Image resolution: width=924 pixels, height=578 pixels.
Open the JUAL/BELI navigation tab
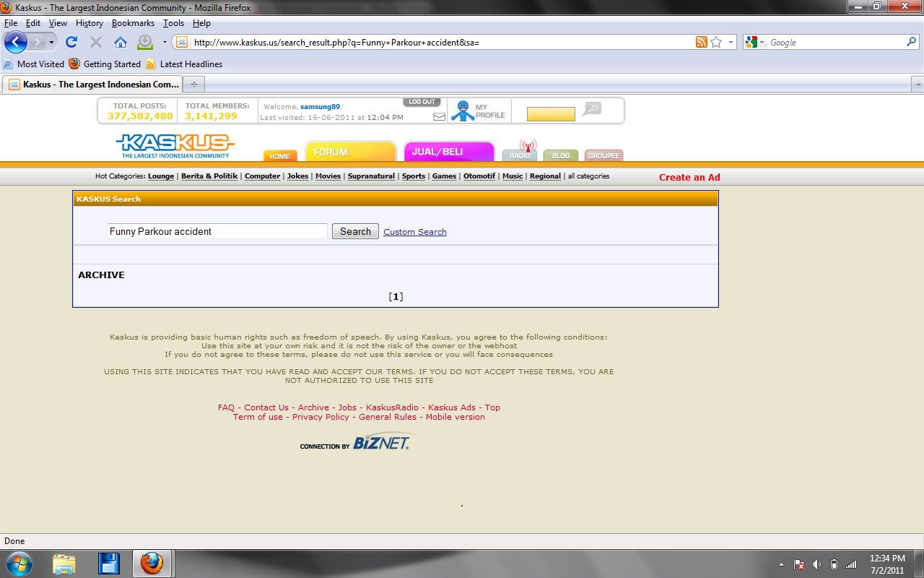448,152
